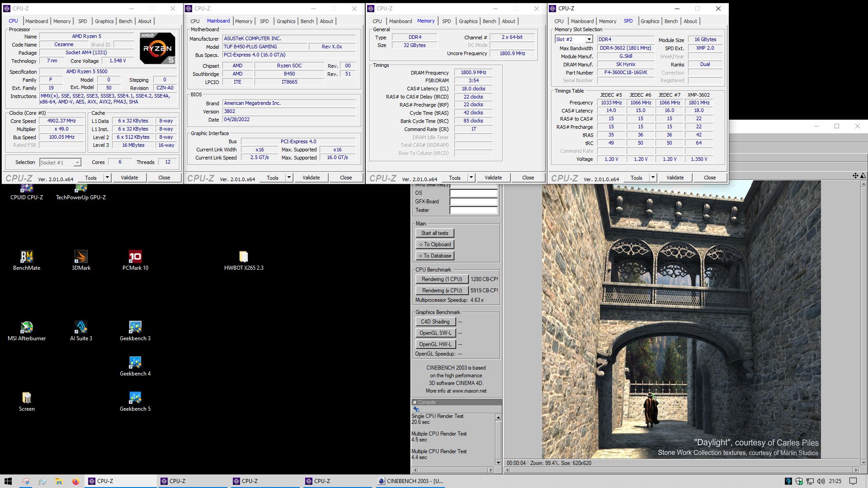868x488 pixels.
Task: Click the render view vertical scrollbar up arrow
Action: [864, 183]
